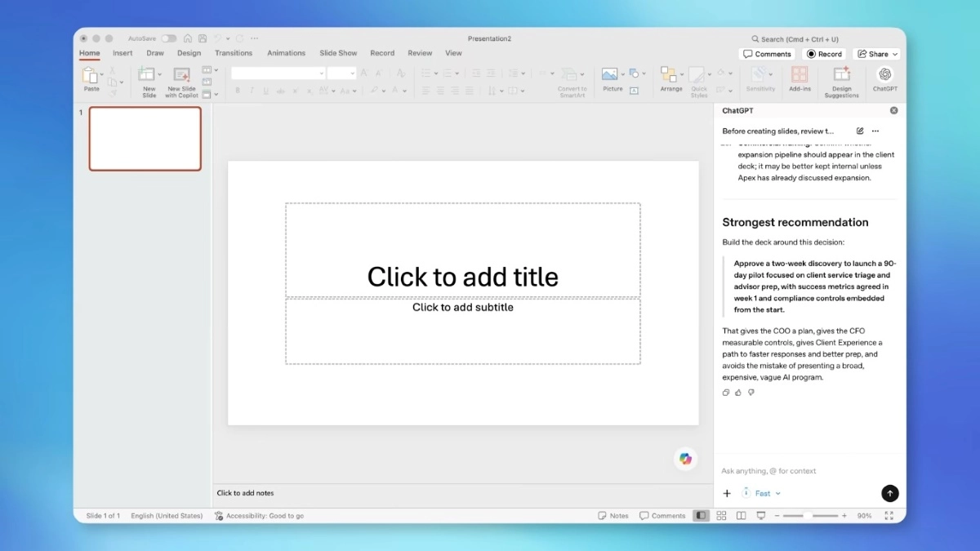Expand the Picture dropdown arrow
The height and width of the screenshot is (551, 980).
pos(622,74)
